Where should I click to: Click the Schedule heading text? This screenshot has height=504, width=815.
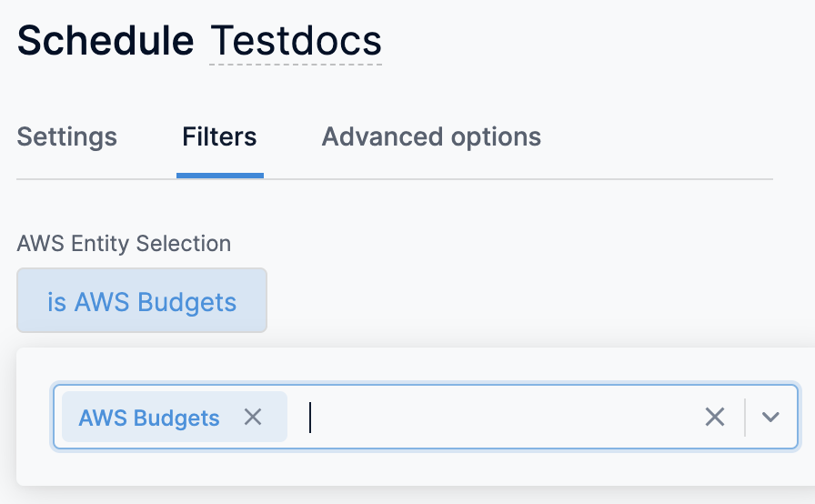click(x=106, y=41)
